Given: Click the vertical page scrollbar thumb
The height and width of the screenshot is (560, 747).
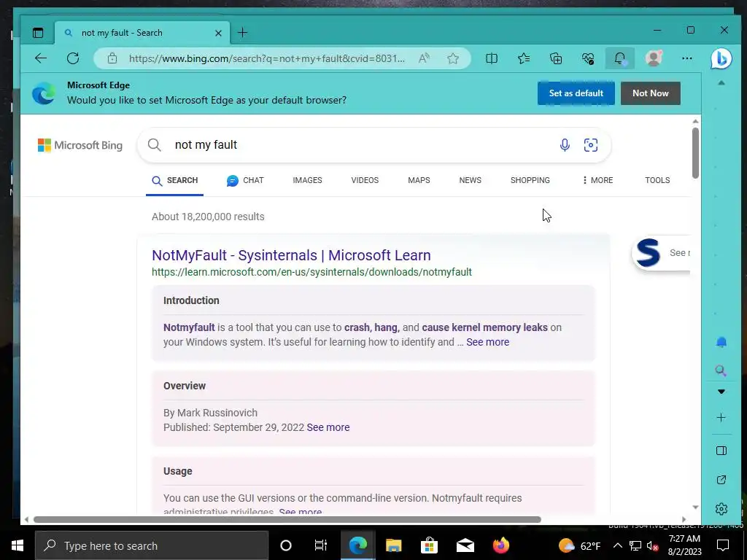Looking at the screenshot, I should tap(695, 153).
